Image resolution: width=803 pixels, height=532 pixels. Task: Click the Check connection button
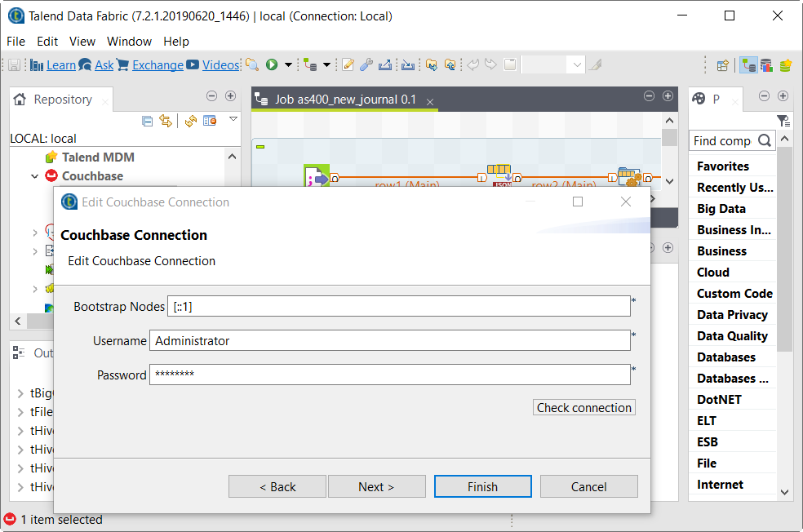coord(583,408)
